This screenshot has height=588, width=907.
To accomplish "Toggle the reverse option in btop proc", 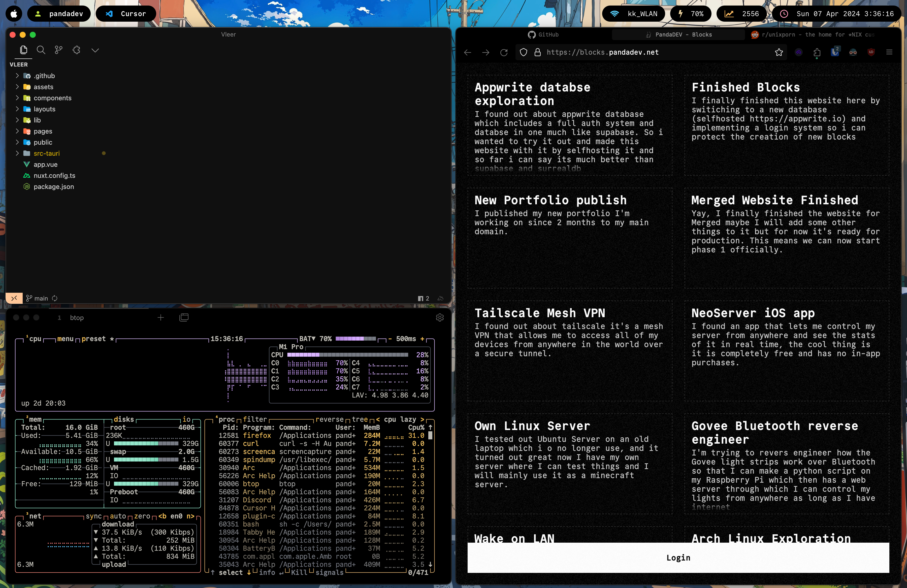I will pyautogui.click(x=330, y=419).
